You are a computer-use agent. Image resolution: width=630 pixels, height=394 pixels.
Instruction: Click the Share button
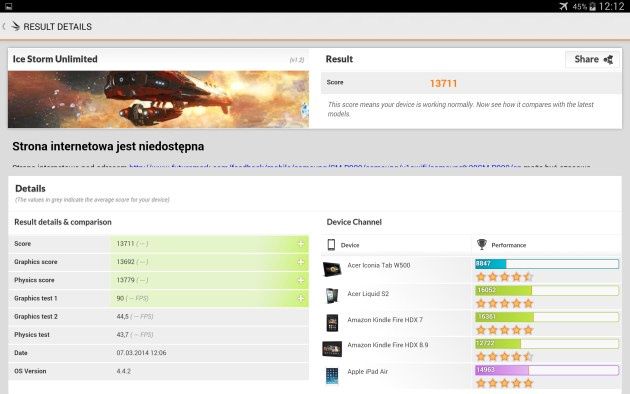(x=593, y=59)
